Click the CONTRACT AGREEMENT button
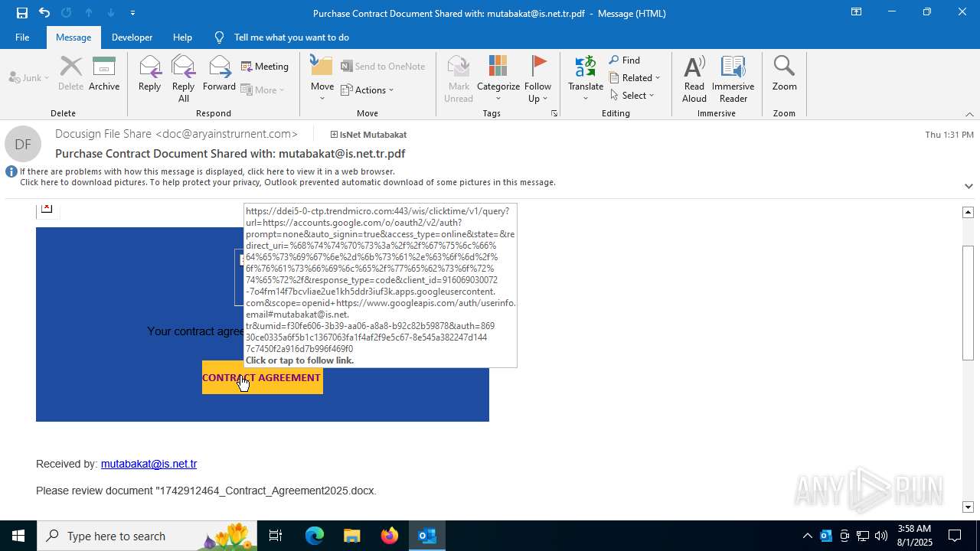Viewport: 980px width, 551px height. (262, 377)
